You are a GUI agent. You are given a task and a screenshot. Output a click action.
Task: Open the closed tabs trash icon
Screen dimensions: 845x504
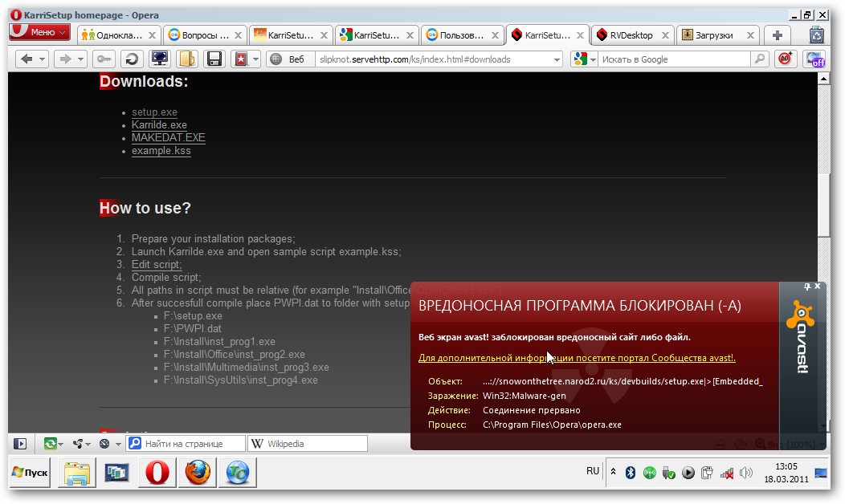tap(817, 35)
